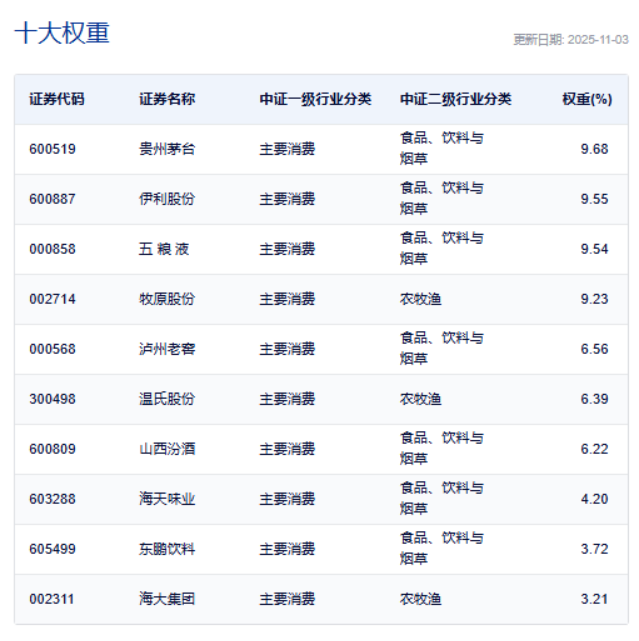Viewport: 639px width, 641px height.
Task: Select stock name 海天味业
Action: point(167,499)
